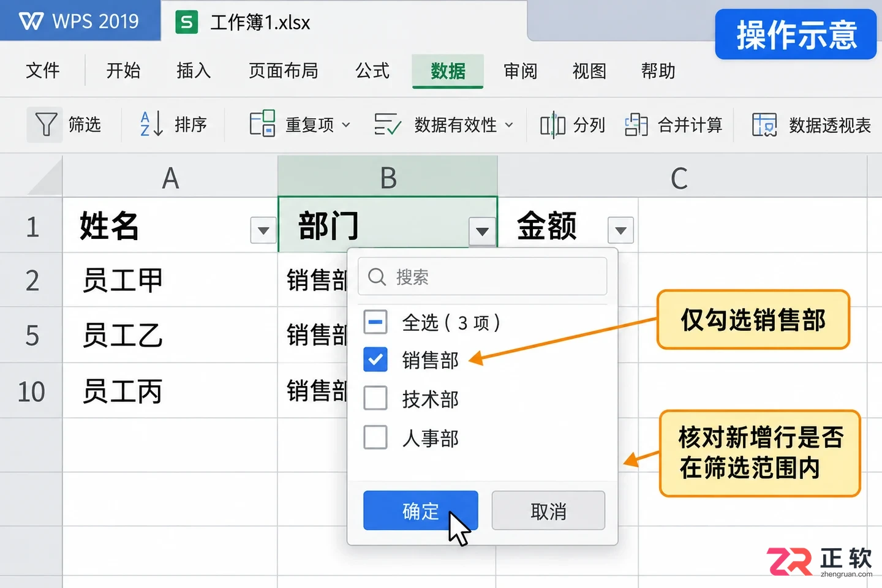Screen dimensions: 882x588
Task: Click cell containing 员工乙
Action: tap(170, 336)
